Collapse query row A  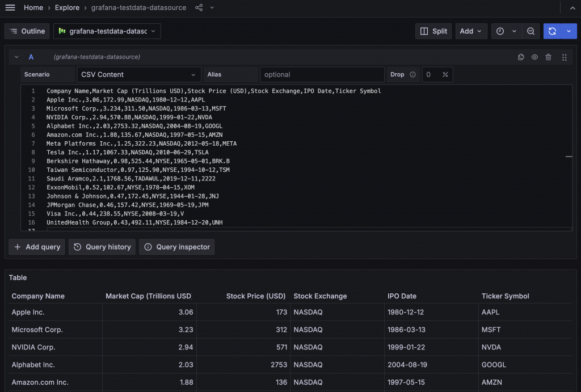(16, 57)
